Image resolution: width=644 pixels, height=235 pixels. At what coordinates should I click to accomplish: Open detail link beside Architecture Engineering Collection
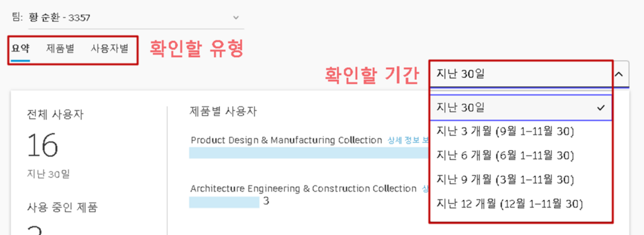426,189
